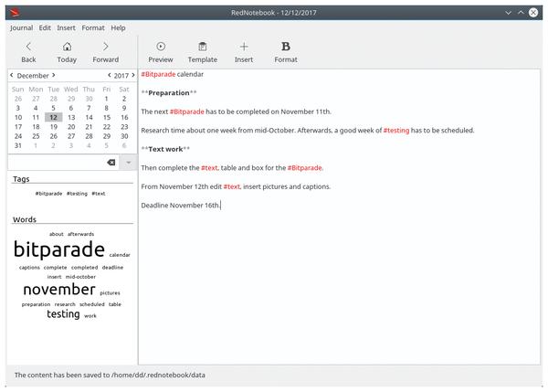Open the Help menu
The height and width of the screenshot is (392, 548).
click(x=118, y=28)
